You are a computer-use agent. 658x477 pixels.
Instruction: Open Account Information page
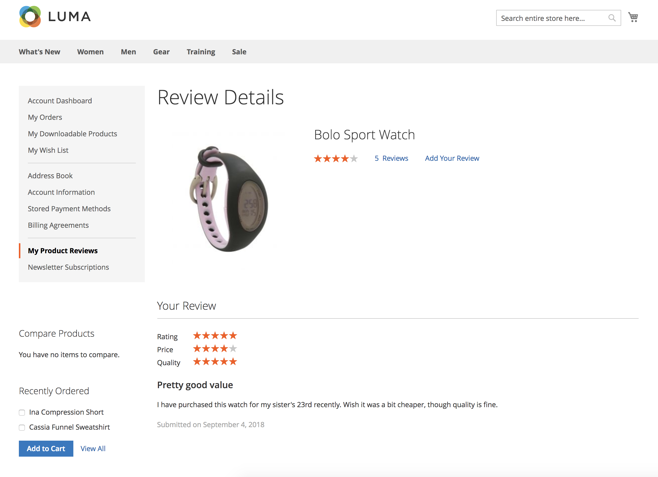61,192
